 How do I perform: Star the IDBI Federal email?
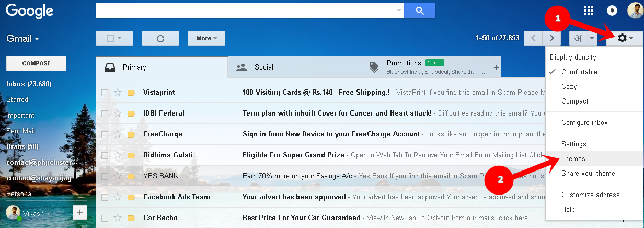[118, 113]
